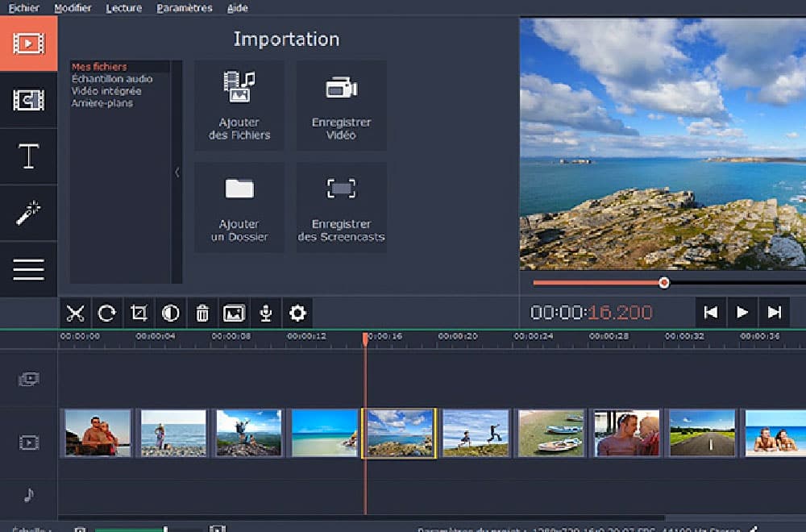Open the Titles panel with the T icon
Viewport: 806px width, 532px height.
coord(28,156)
